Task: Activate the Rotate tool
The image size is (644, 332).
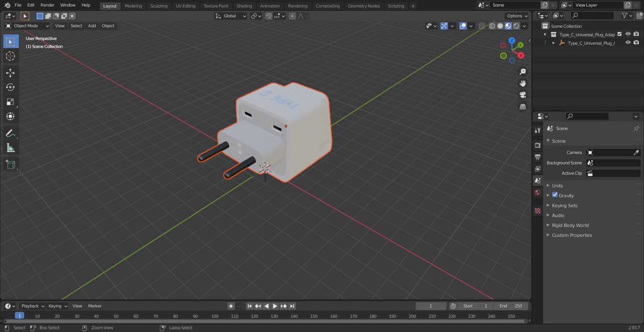Action: [10, 87]
